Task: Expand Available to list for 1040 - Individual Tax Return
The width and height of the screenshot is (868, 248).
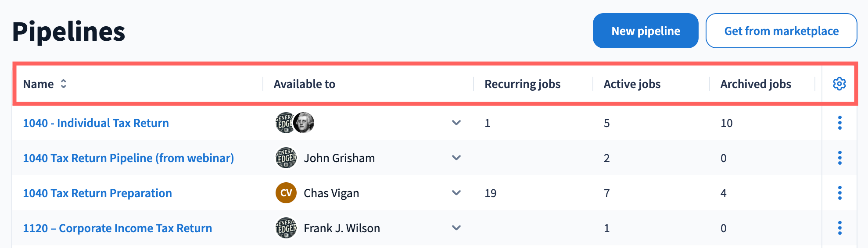Action: 456,123
